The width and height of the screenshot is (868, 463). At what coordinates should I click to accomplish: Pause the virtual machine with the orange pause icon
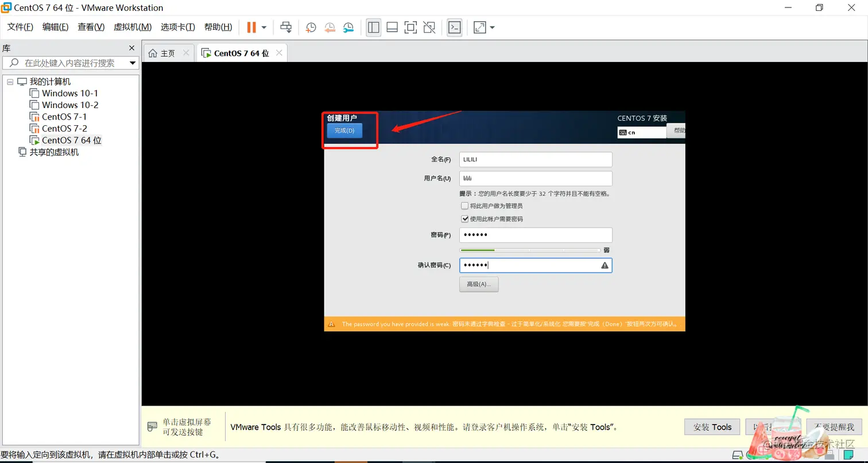tap(251, 27)
